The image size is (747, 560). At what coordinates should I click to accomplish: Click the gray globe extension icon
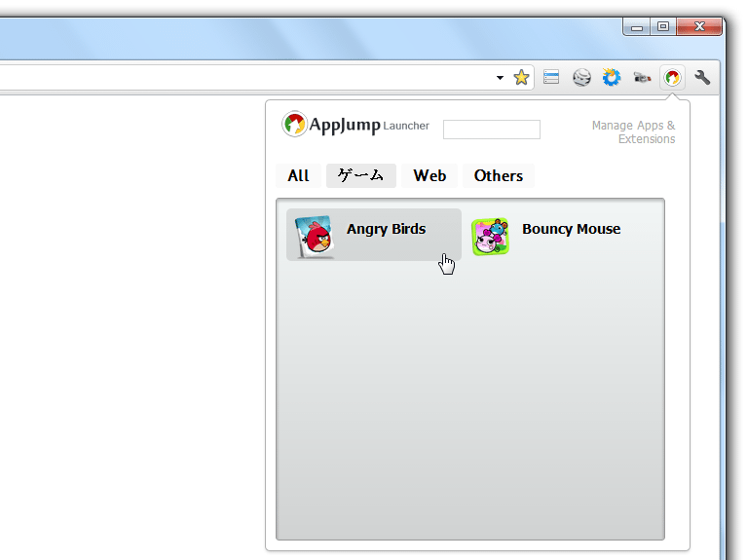pyautogui.click(x=581, y=77)
